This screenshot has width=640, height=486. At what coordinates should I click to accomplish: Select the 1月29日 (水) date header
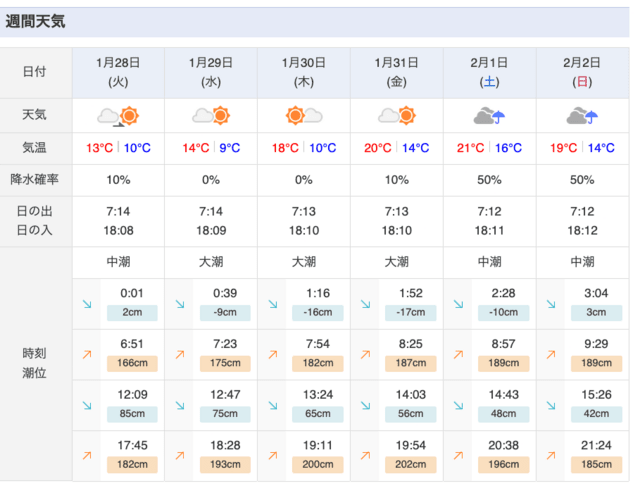pos(211,72)
